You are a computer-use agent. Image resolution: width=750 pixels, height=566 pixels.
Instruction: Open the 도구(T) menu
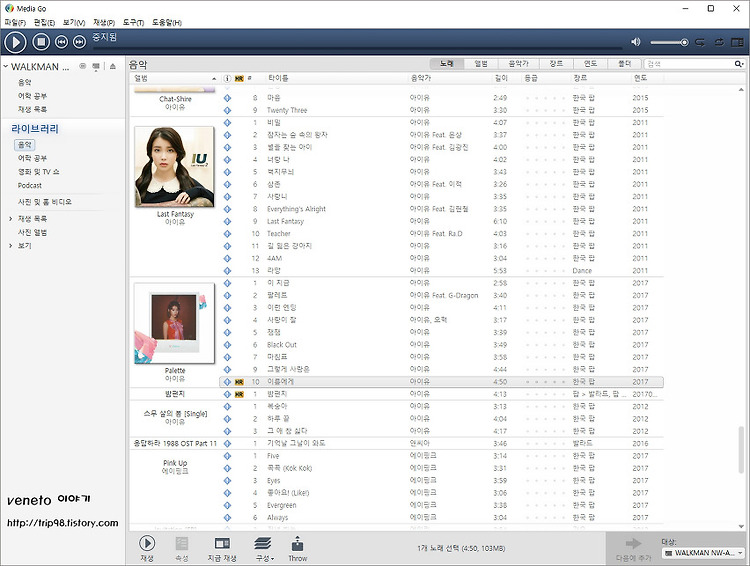point(133,22)
